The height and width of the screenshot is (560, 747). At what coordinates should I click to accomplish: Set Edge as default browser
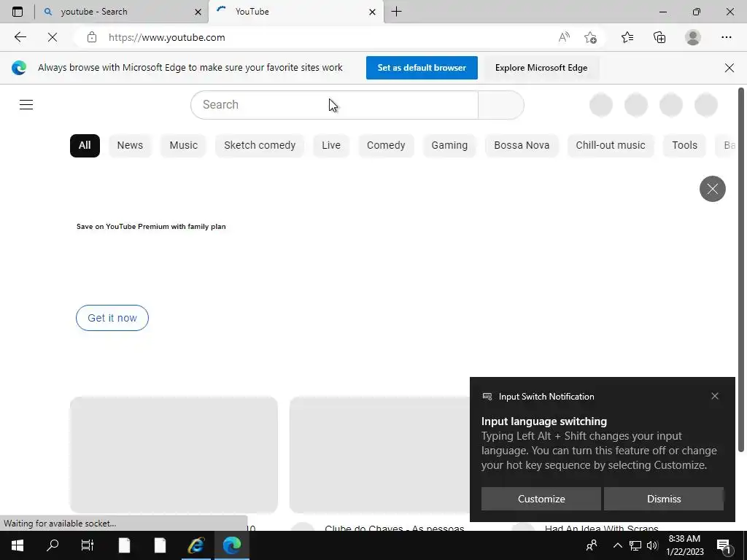(422, 68)
